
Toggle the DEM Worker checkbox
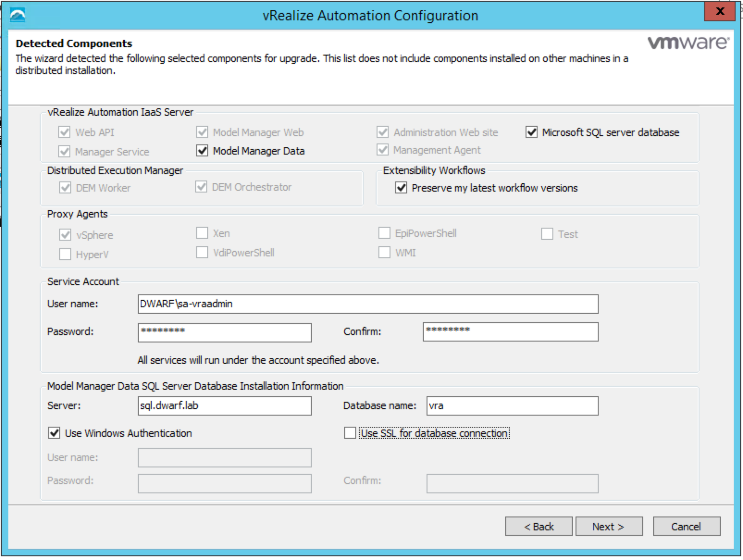[x=65, y=188]
